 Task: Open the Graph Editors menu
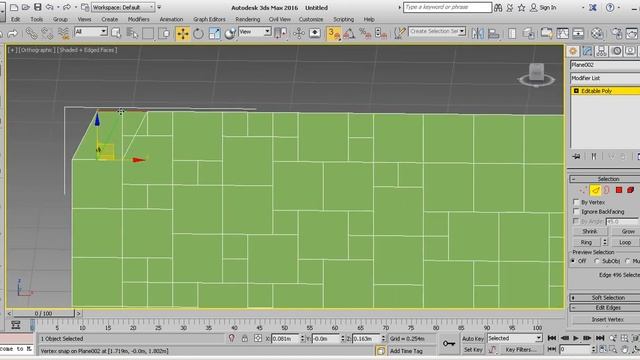tap(209, 19)
